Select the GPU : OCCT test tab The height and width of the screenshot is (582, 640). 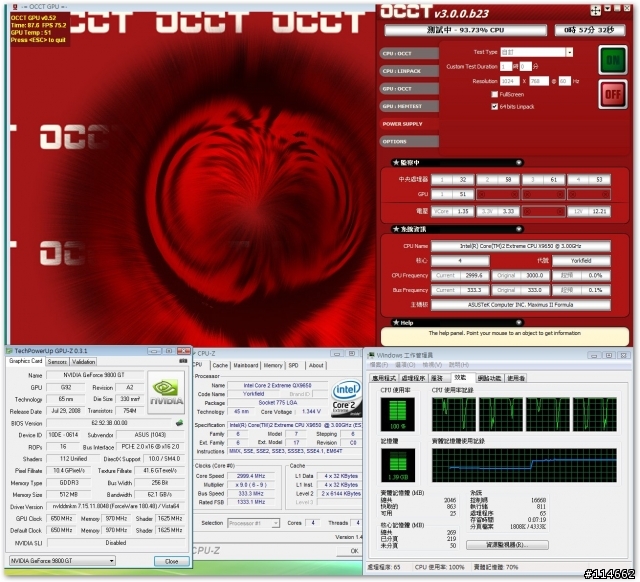(409, 89)
